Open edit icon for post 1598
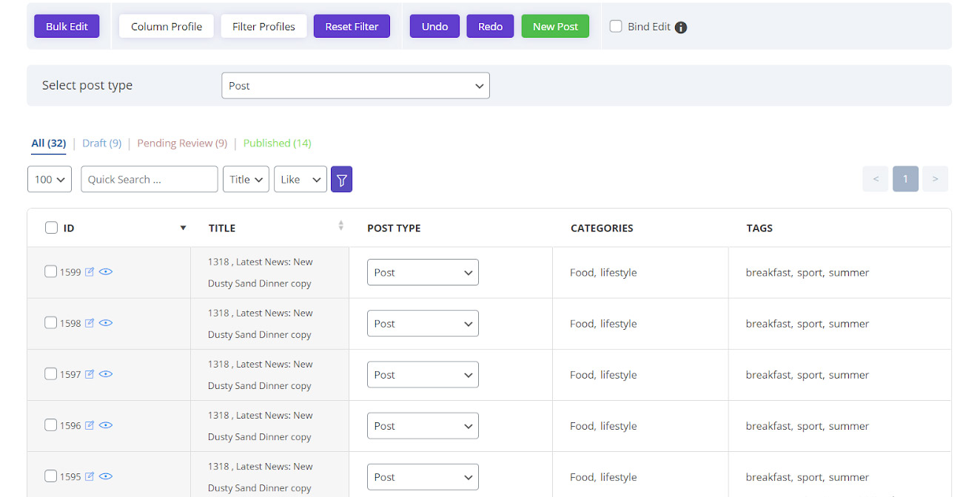 pyautogui.click(x=90, y=323)
